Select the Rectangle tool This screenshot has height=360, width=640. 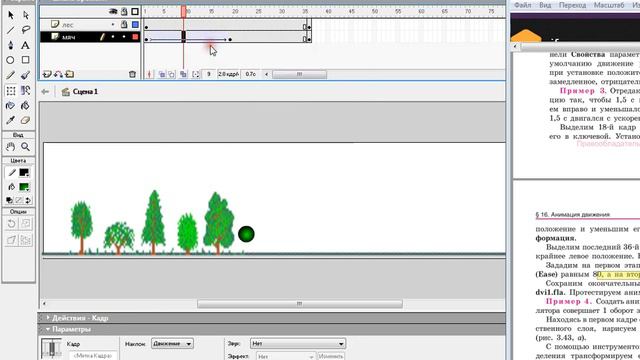tap(26, 60)
